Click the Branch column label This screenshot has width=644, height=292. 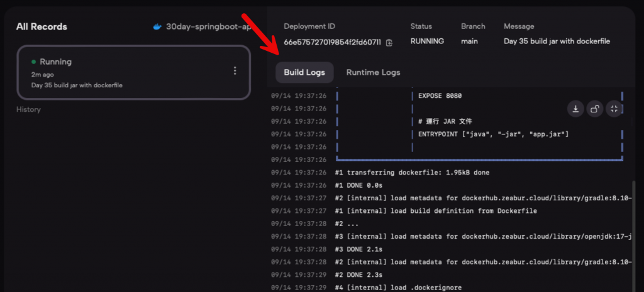point(473,26)
